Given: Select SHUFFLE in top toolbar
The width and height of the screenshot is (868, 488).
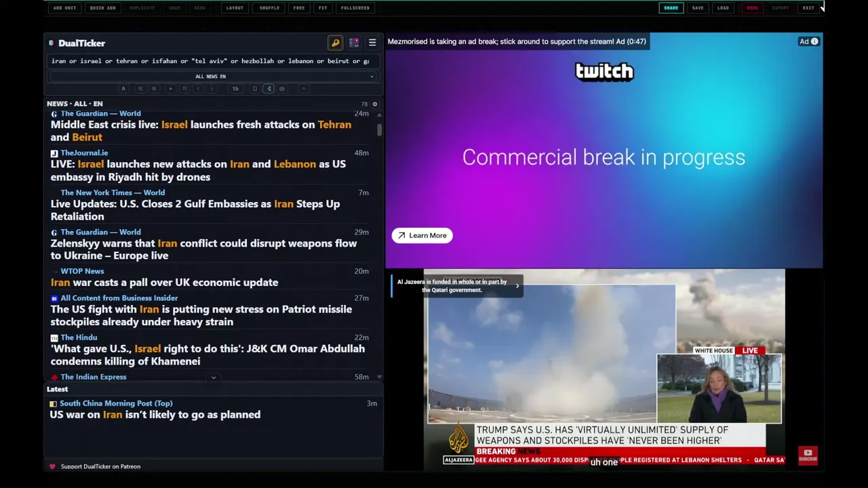Looking at the screenshot, I should (269, 8).
